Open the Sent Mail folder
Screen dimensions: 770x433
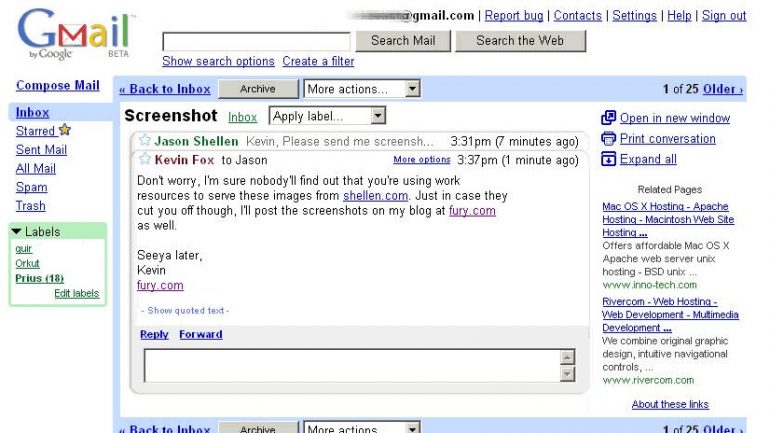point(41,150)
